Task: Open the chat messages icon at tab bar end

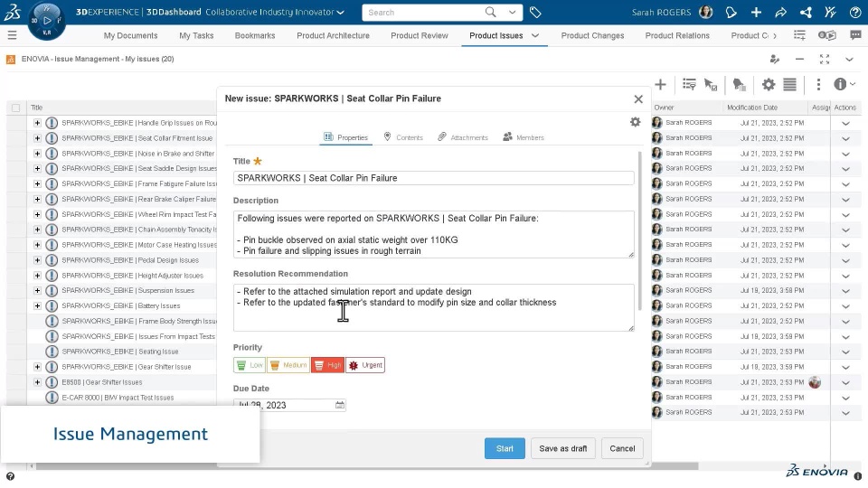Action: 856,35
